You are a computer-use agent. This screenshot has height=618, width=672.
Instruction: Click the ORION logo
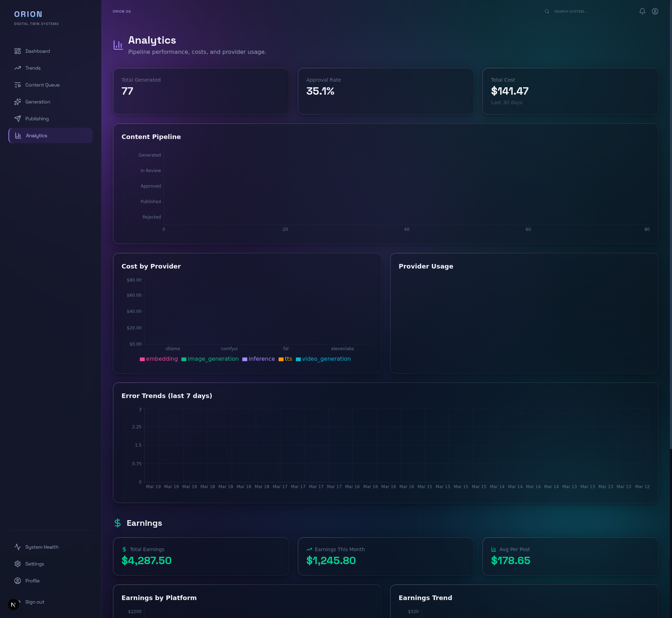pyautogui.click(x=28, y=14)
